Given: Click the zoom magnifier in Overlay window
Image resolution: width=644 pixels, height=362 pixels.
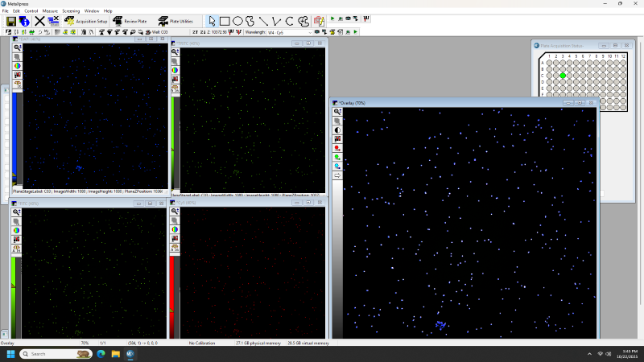Looking at the screenshot, I should pyautogui.click(x=337, y=112).
